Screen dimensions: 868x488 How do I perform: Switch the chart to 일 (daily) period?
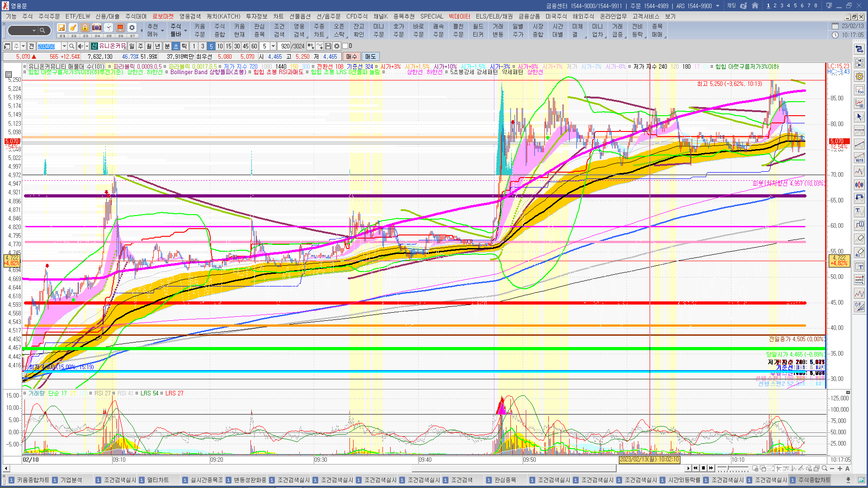tap(132, 46)
